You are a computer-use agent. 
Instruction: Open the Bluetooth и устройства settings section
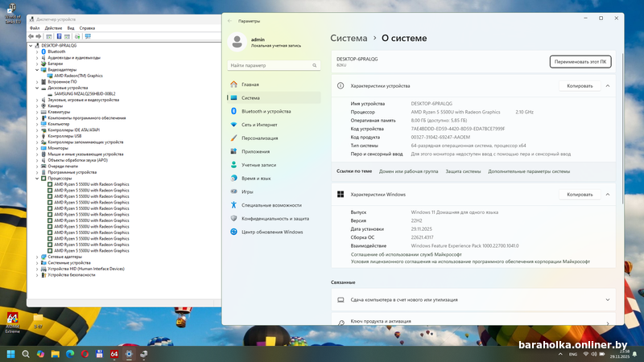click(x=266, y=111)
